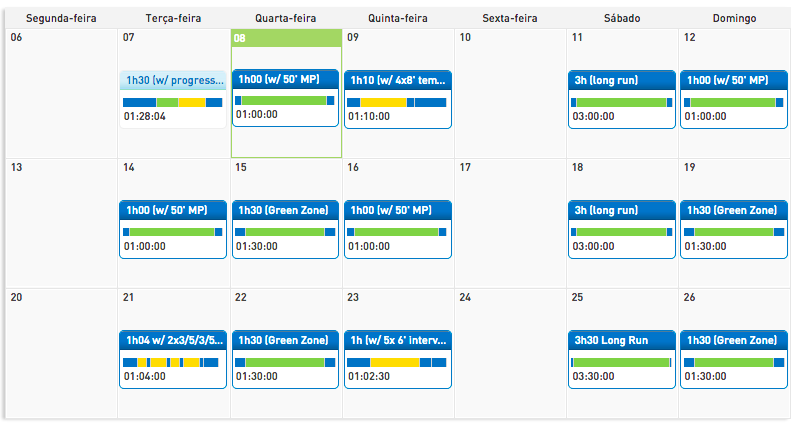Open the 1h00 workout on day 08
The image size is (798, 427).
[285, 79]
